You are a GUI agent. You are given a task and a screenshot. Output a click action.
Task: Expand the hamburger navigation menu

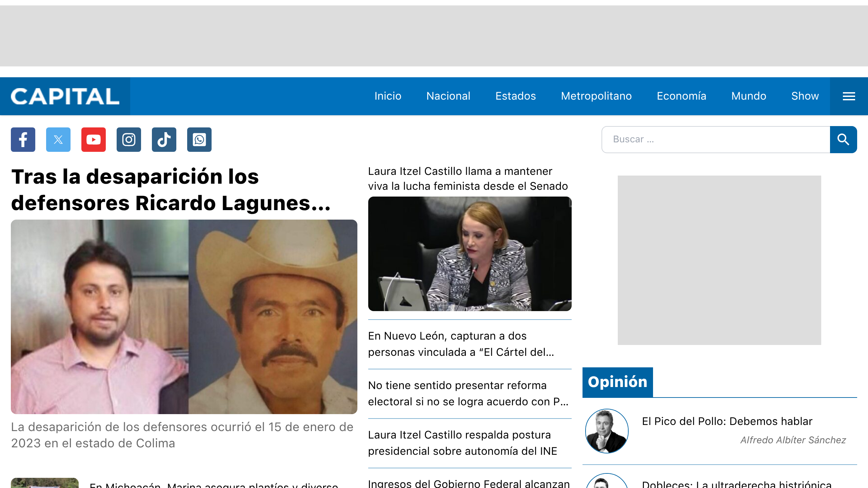point(849,96)
